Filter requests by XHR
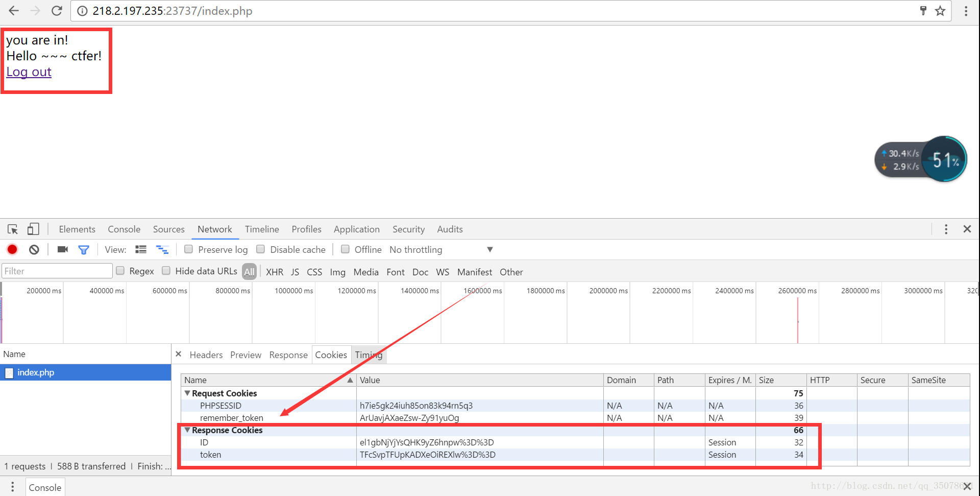This screenshot has height=496, width=980. [x=275, y=272]
